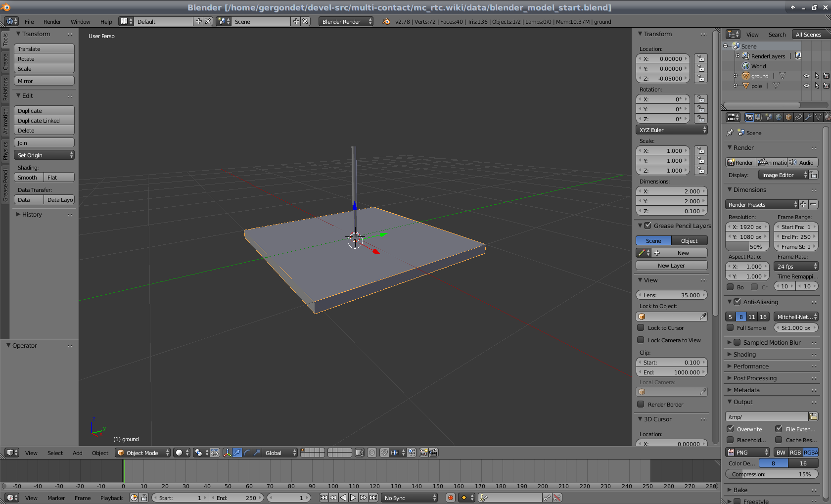Open the Modifiers tab (wrench icon)
Screen dimensions: 831x504
(808, 117)
